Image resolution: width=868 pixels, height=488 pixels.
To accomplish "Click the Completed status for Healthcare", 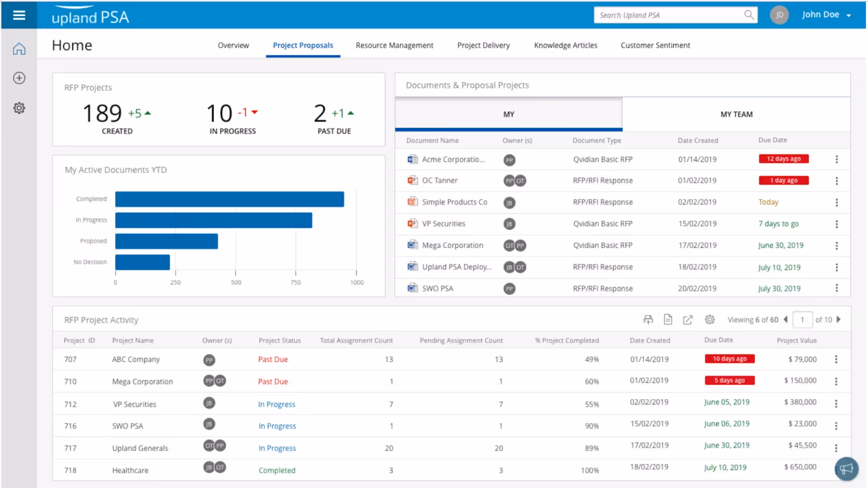I will [277, 471].
